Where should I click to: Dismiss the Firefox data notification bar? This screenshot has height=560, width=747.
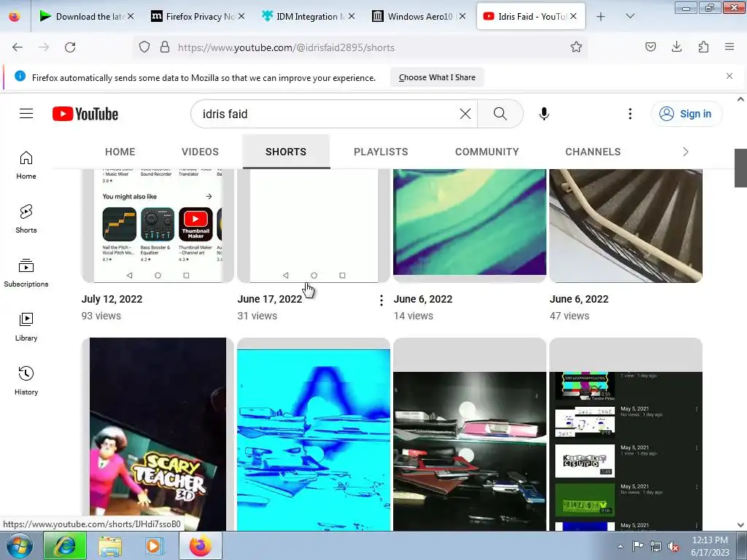[x=729, y=76]
